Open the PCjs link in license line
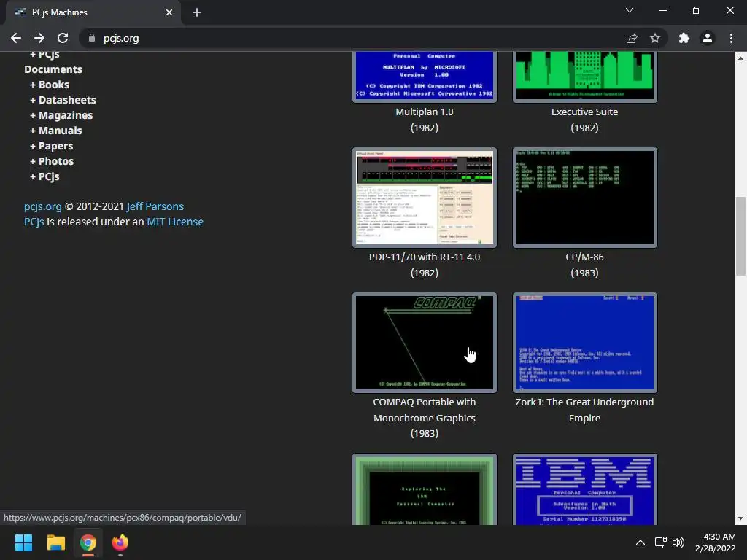747x560 pixels. (x=34, y=222)
